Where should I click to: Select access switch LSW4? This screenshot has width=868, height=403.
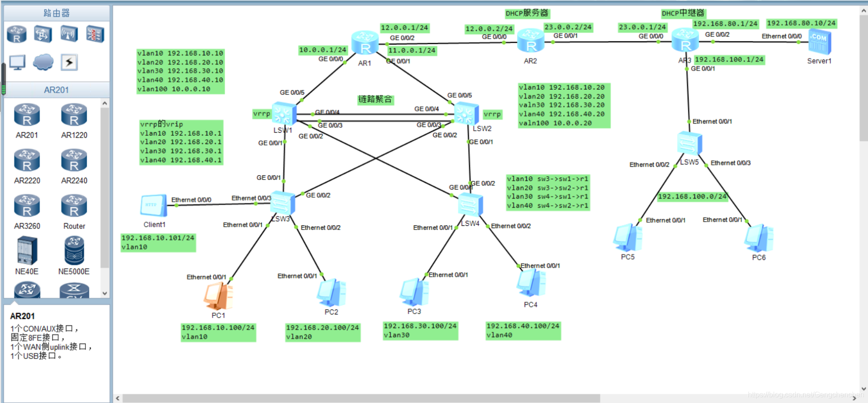pyautogui.click(x=470, y=205)
